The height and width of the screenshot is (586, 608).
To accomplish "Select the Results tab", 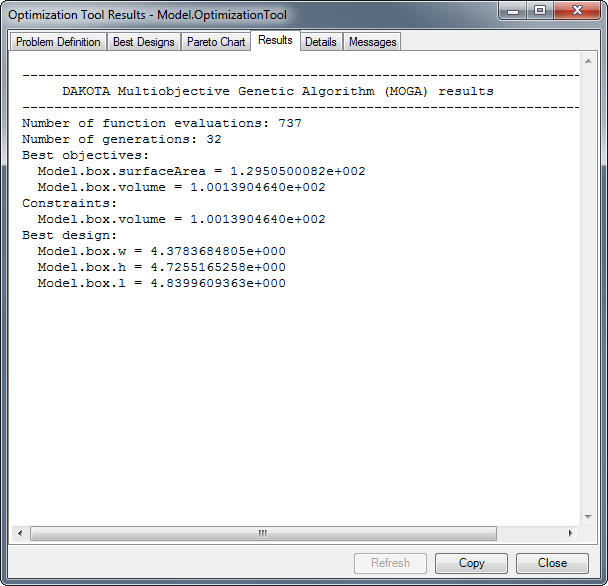I will coord(275,40).
